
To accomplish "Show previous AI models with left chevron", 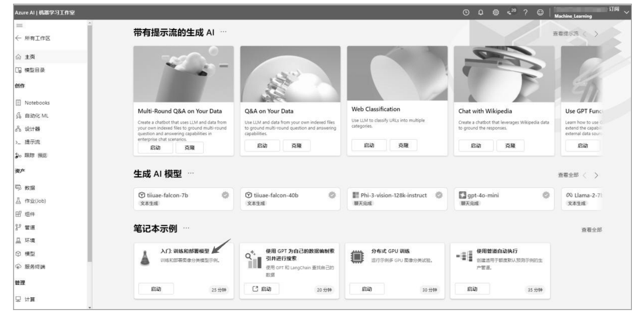I will tap(584, 176).
